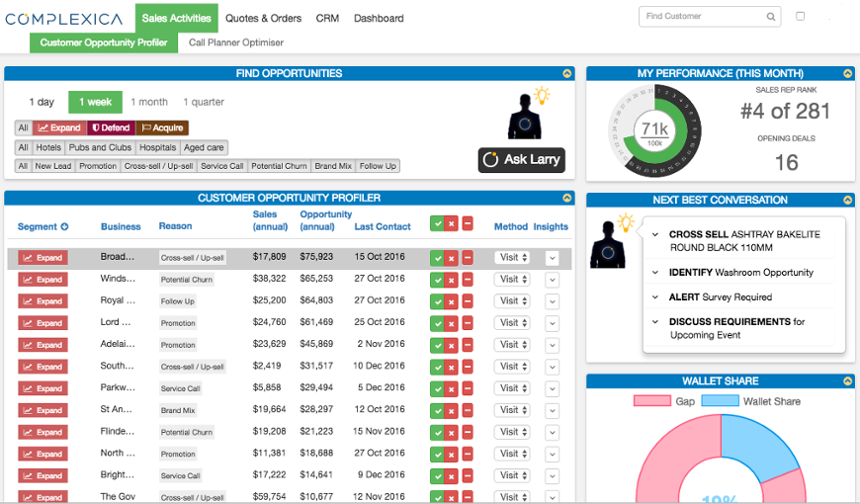This screenshot has height=504, width=860.
Task: Open the Dashboard tab
Action: tap(378, 18)
